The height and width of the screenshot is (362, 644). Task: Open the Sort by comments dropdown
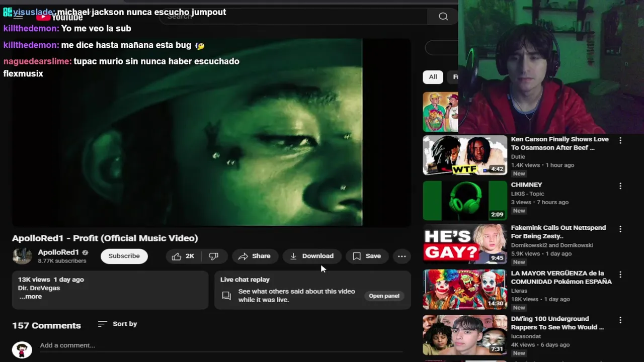(x=117, y=324)
